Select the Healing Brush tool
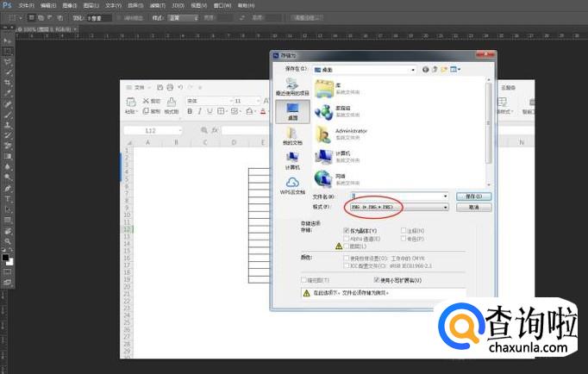Viewport: 588px width, 374px height. 8,104
